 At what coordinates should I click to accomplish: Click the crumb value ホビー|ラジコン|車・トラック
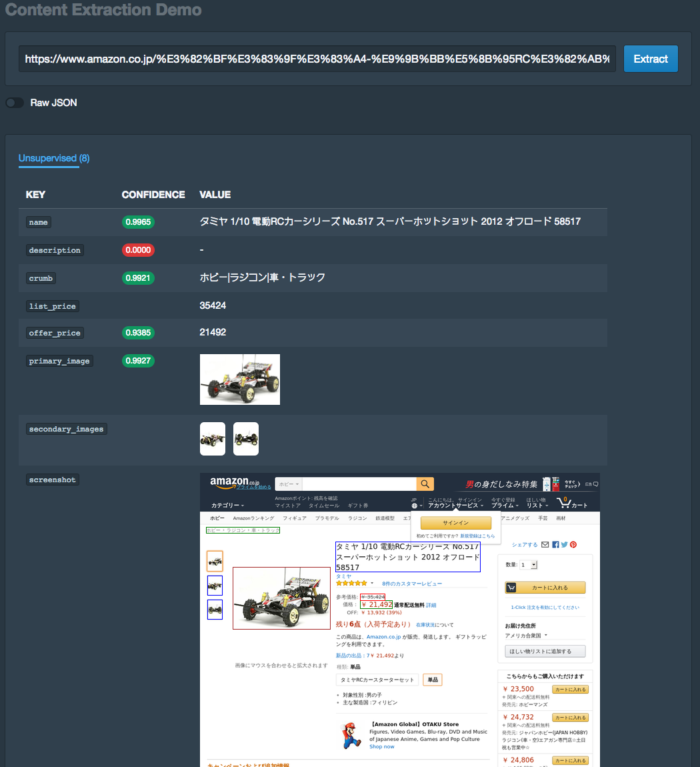coord(263,277)
